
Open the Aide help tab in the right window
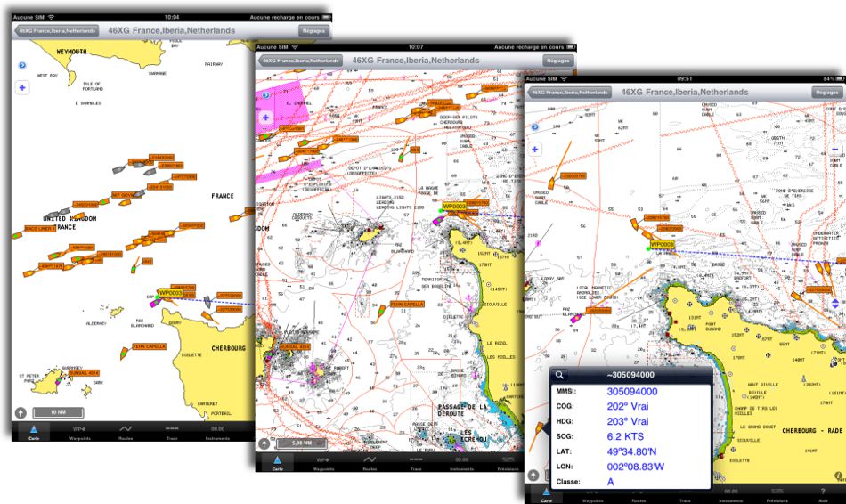823,494
